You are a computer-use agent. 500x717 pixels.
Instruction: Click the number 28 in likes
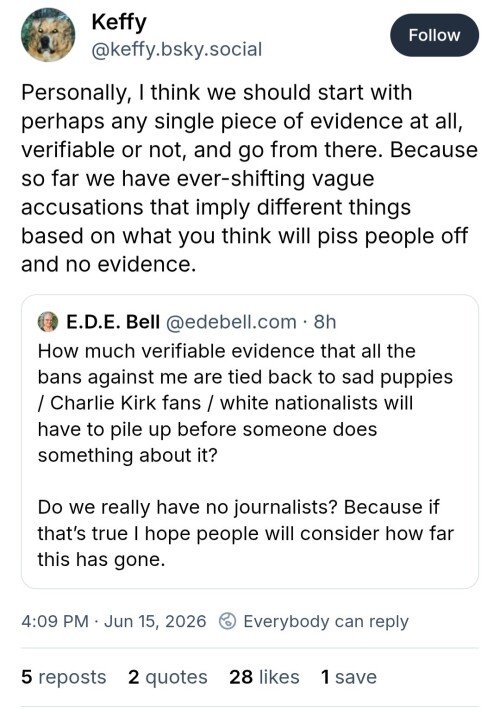[241, 677]
